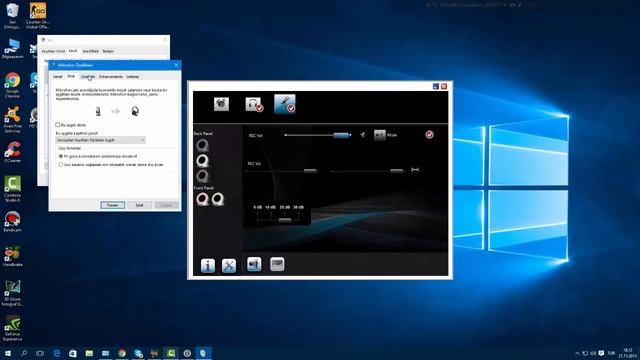Click the white Back Panel audio jack
Viewport: 640px width, 360px height.
[x=202, y=160]
